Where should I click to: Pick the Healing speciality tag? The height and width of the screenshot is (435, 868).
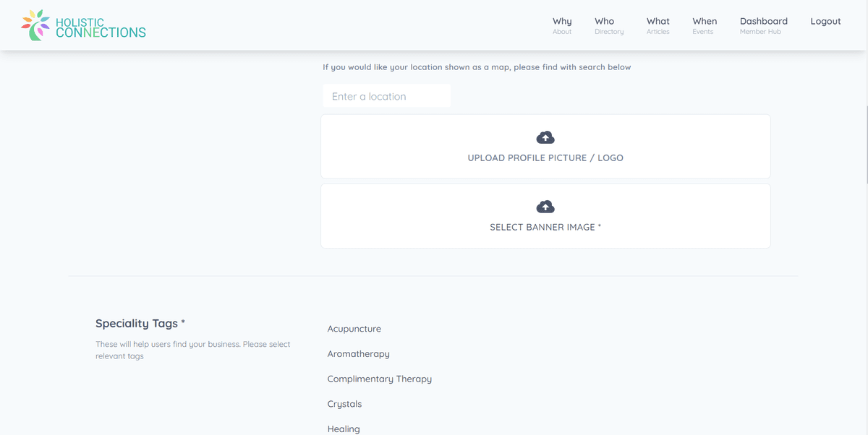tap(343, 428)
